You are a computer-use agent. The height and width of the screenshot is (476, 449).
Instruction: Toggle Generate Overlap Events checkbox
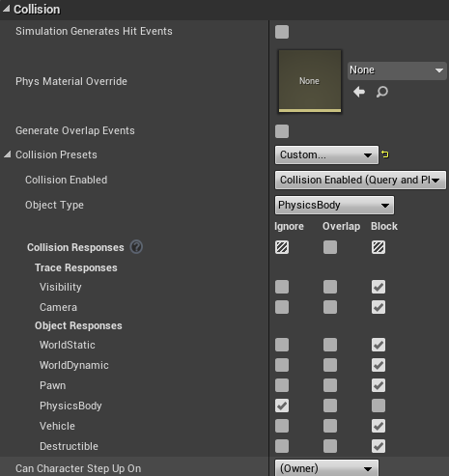(282, 131)
